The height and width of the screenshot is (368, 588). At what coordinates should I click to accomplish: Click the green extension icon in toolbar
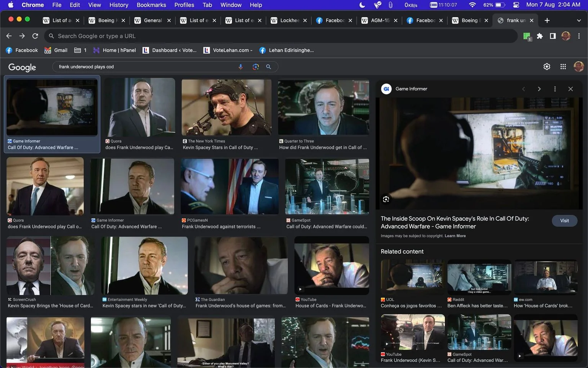[527, 36]
